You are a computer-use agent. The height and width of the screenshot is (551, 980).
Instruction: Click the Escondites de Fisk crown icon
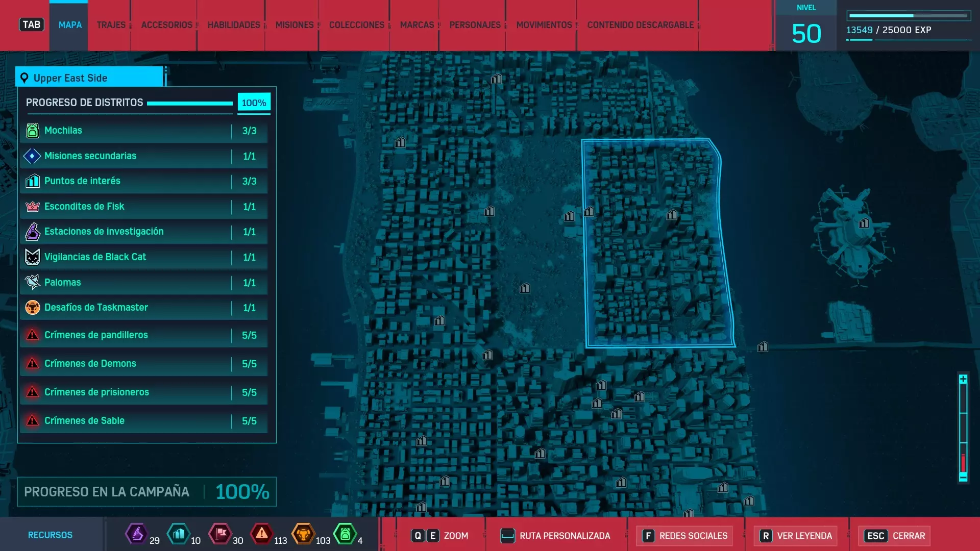(x=32, y=207)
